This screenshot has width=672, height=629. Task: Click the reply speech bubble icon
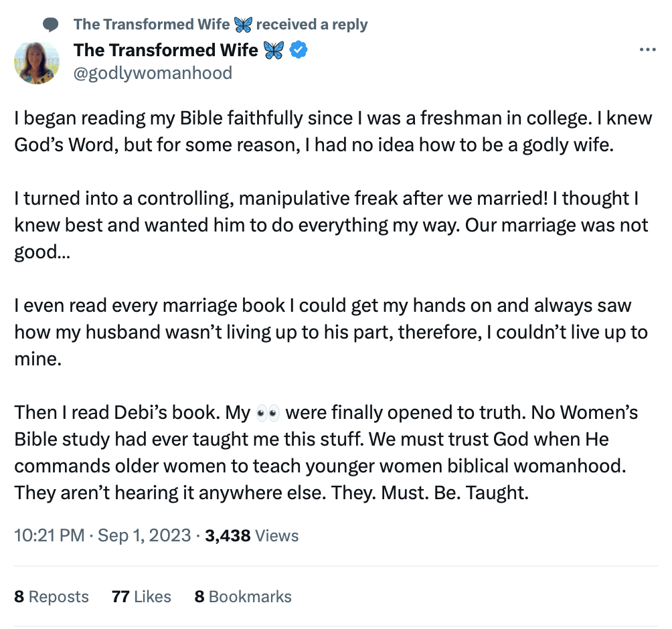pyautogui.click(x=50, y=25)
